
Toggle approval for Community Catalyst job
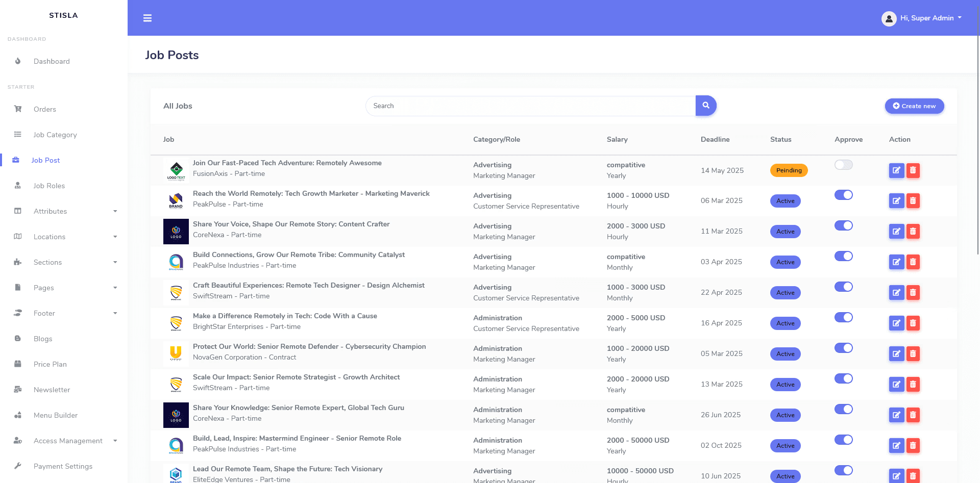843,257
